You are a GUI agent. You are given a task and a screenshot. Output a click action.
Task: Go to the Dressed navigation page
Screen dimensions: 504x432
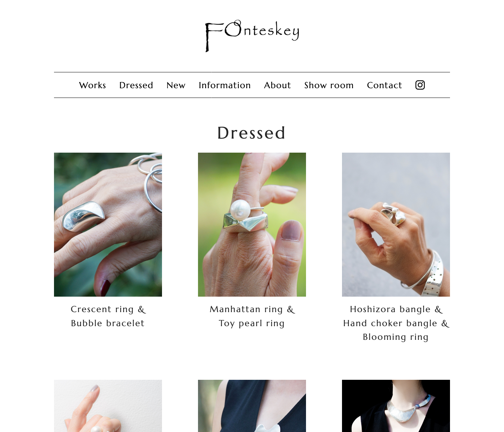136,85
